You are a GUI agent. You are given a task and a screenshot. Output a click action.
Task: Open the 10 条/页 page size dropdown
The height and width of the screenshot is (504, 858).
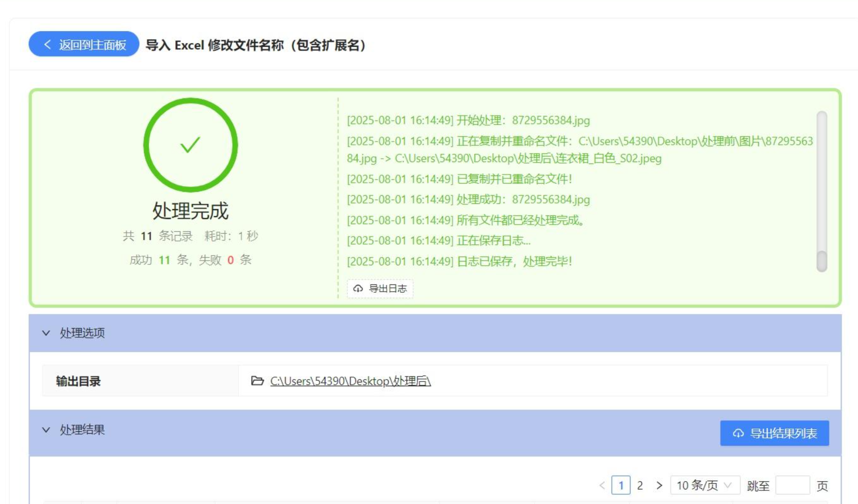pos(704,485)
